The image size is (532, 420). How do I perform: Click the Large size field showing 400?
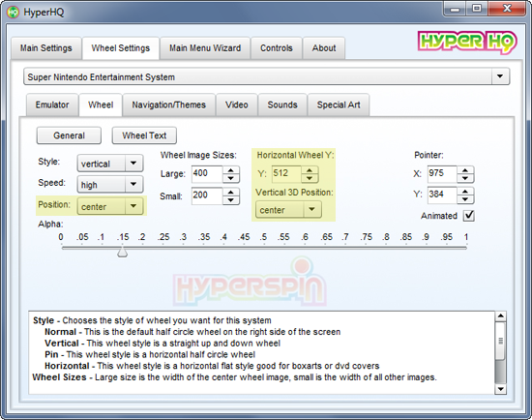pos(207,174)
